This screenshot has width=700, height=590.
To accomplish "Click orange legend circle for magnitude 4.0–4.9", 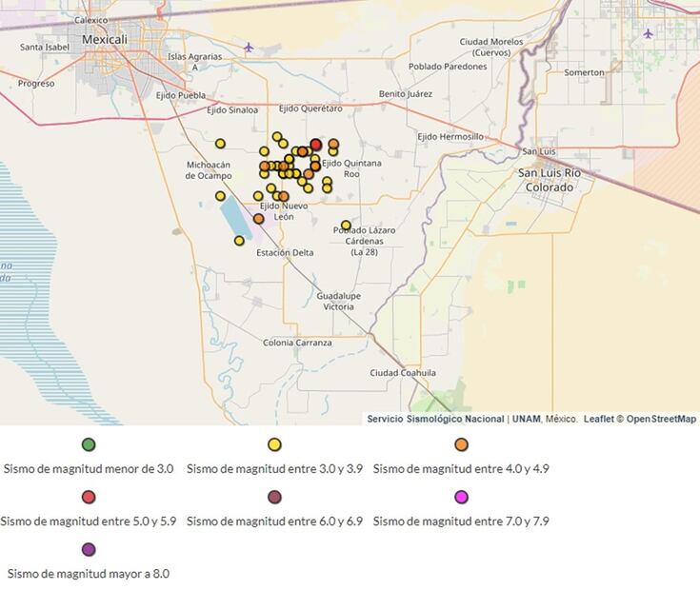I will point(461,444).
